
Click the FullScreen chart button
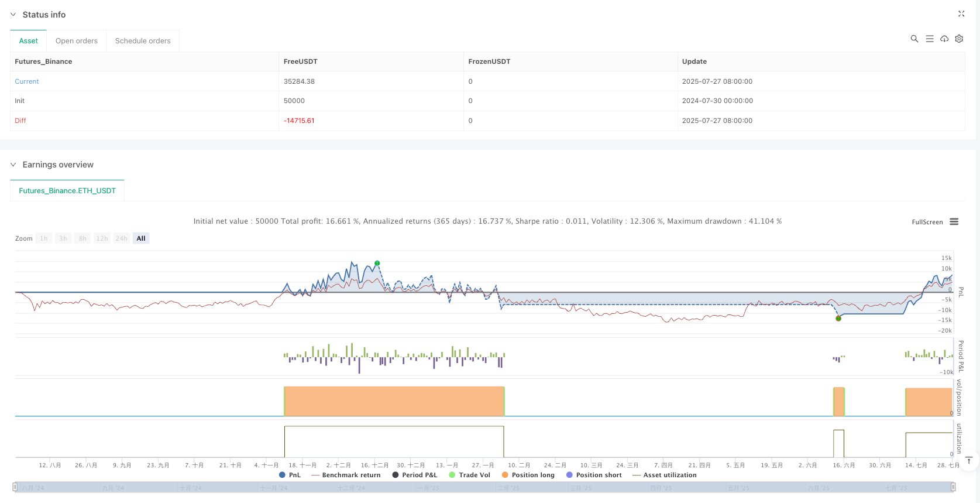927,222
